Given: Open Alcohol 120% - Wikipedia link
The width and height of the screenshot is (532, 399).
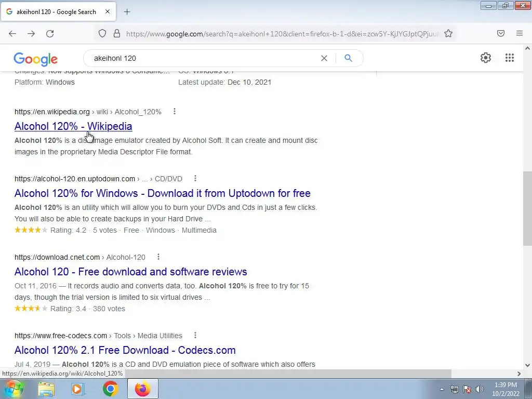Looking at the screenshot, I should point(73,126).
